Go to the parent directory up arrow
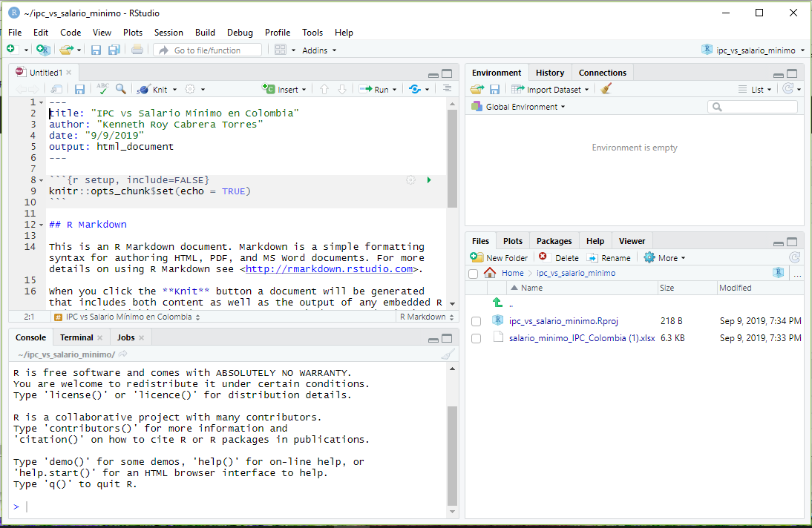 click(x=497, y=303)
